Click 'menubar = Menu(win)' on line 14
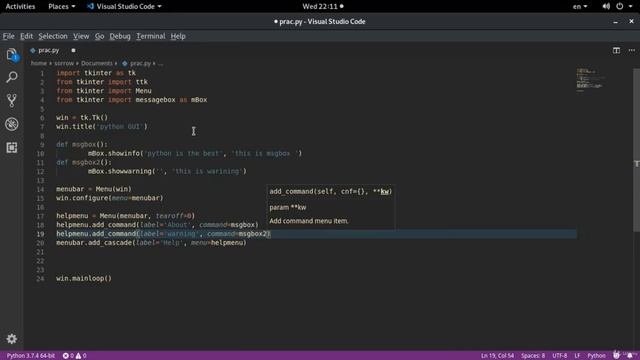 94,189
